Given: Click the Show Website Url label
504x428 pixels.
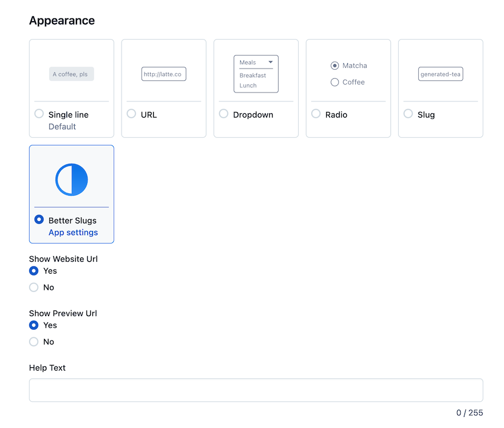Looking at the screenshot, I should 64,259.
